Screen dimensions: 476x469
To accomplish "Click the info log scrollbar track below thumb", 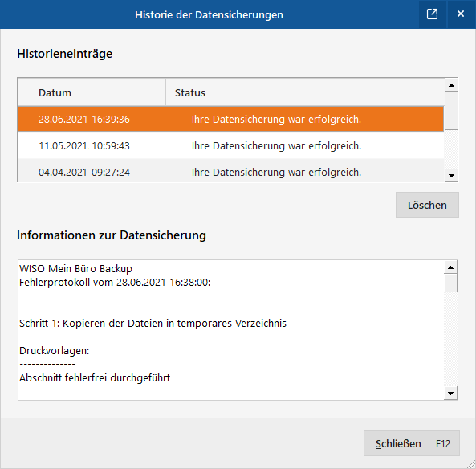I will (x=450, y=339).
